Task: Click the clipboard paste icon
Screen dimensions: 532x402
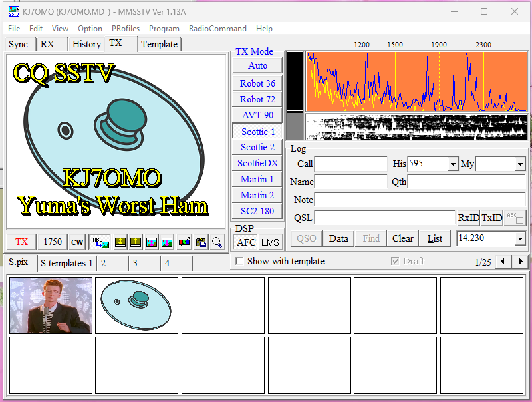Action: [x=201, y=242]
